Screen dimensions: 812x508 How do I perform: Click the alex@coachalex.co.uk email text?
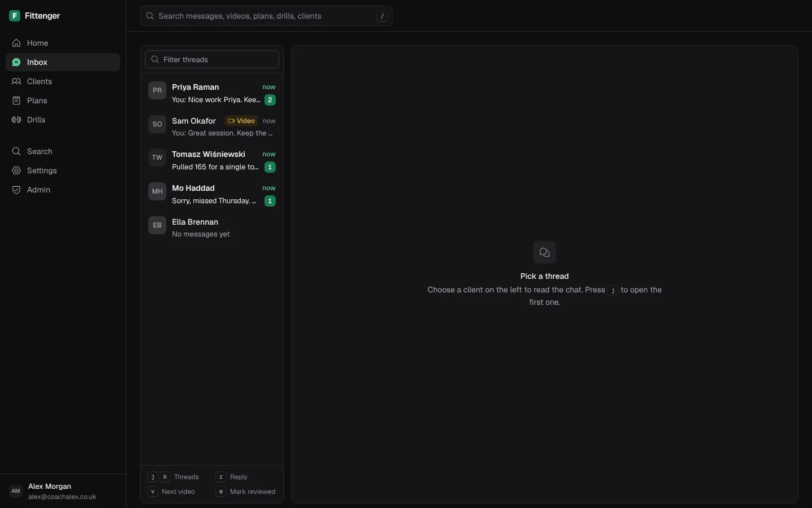click(63, 497)
